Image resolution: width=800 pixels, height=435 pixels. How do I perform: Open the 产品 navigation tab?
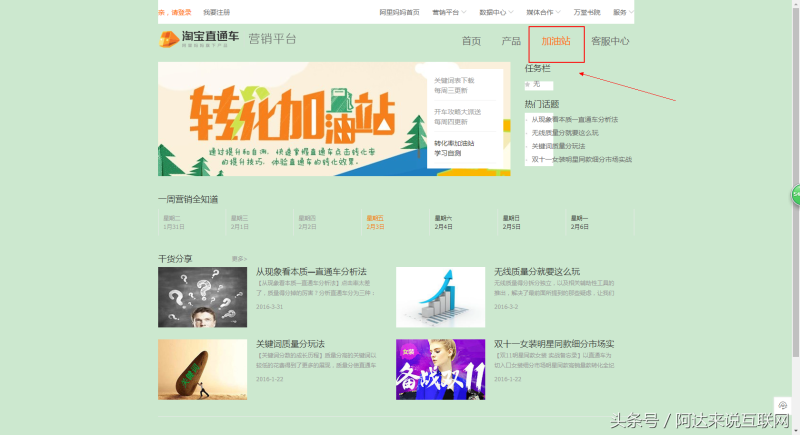click(x=511, y=41)
